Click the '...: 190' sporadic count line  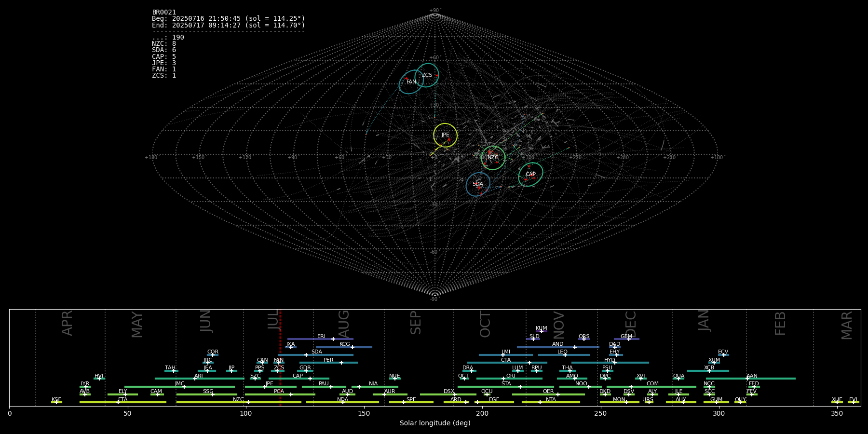(x=168, y=38)
